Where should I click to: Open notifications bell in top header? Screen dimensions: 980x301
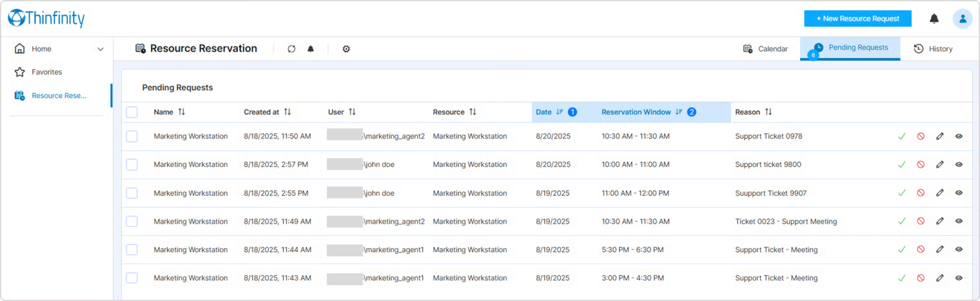point(934,19)
